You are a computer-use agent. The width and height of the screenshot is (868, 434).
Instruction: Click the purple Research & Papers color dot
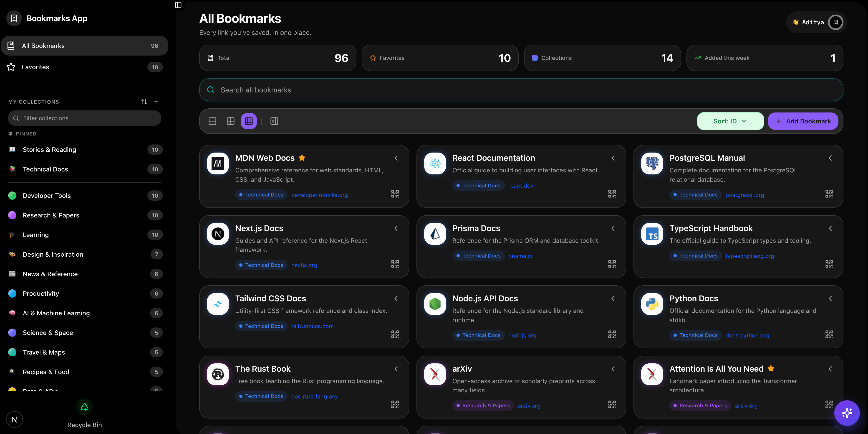tap(12, 215)
